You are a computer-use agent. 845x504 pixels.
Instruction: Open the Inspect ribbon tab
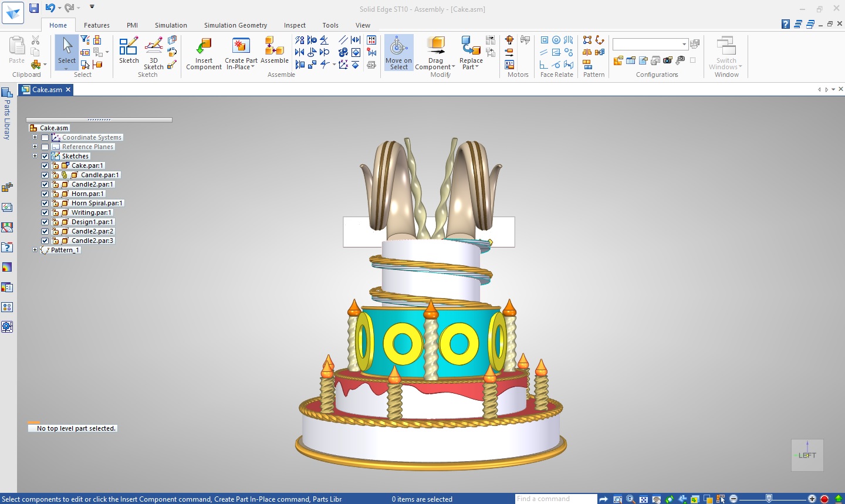[295, 25]
